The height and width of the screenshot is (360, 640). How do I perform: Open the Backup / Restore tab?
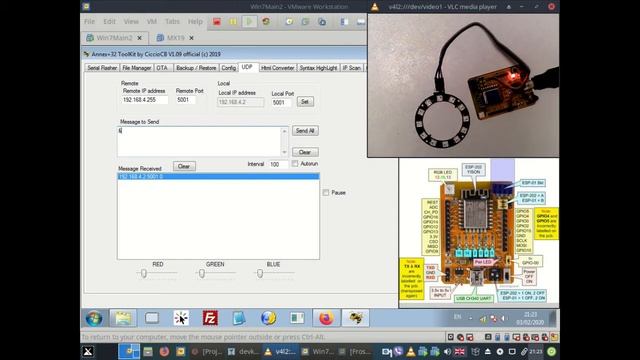pos(196,68)
